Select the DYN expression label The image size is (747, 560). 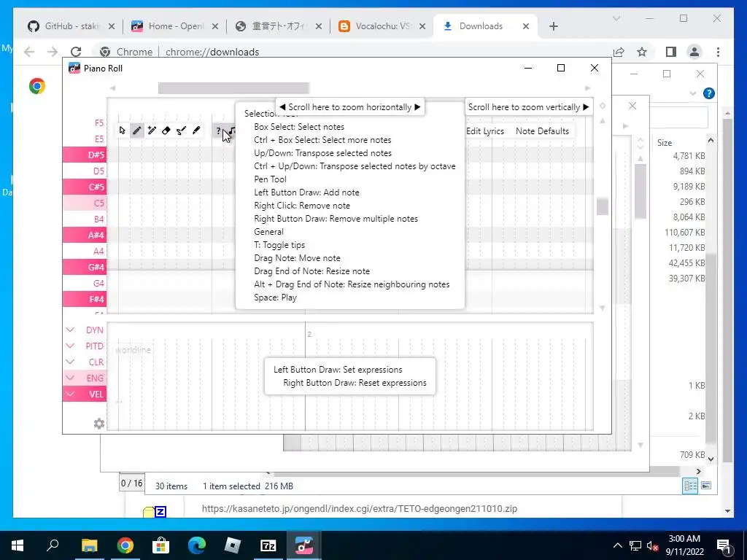click(94, 330)
